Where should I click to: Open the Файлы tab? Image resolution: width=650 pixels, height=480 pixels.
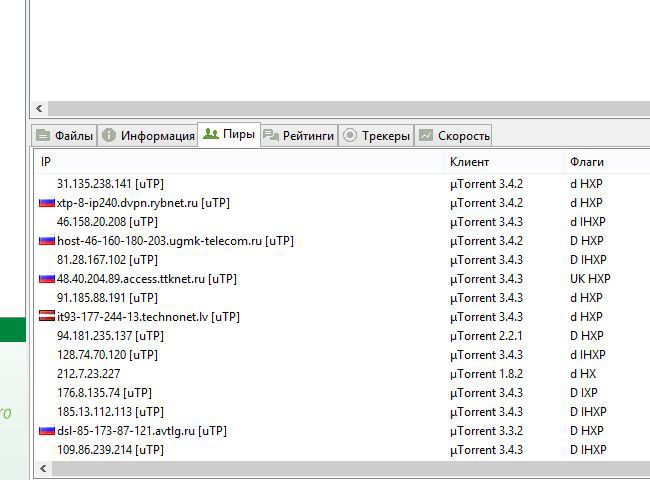[64, 136]
